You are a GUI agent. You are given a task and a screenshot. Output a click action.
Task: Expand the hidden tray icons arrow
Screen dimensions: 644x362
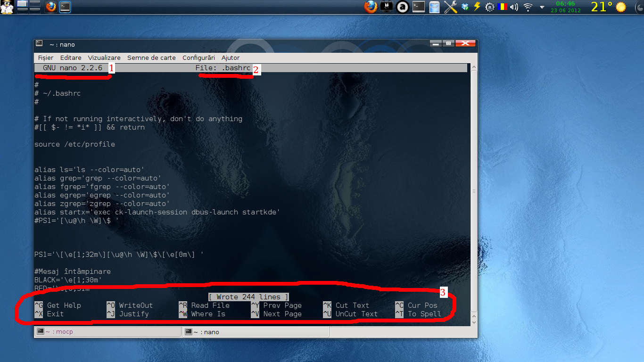[x=542, y=8]
